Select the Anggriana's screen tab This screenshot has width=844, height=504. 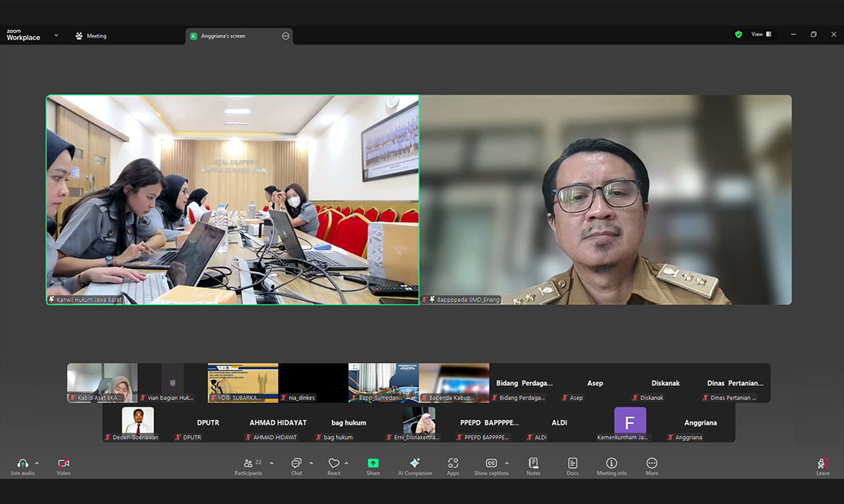238,36
